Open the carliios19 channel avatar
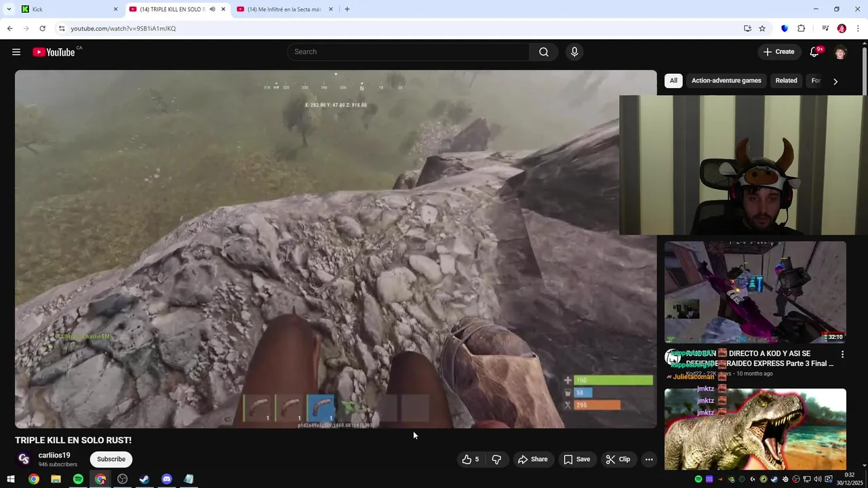Viewport: 868px width, 488px height. click(x=24, y=459)
